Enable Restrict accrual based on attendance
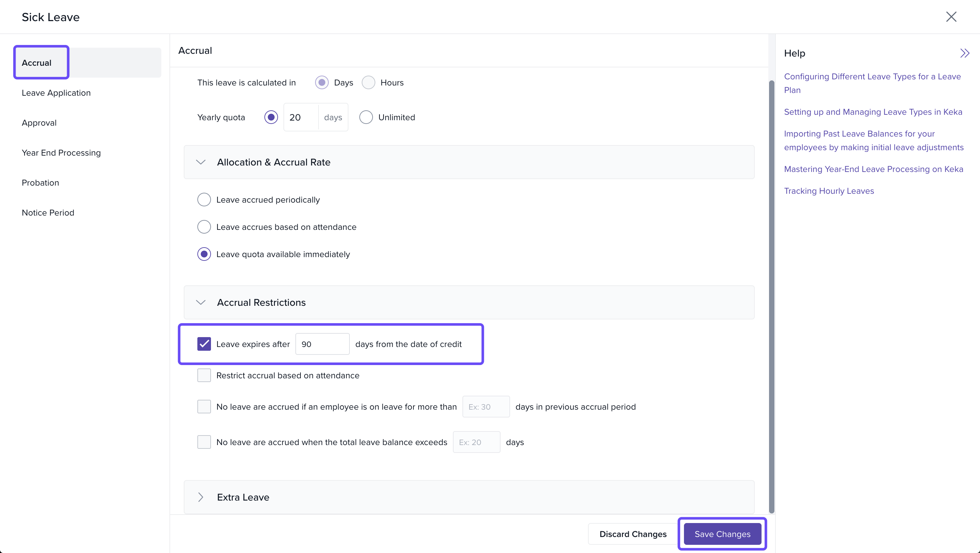Viewport: 980px width, 553px height. [204, 375]
